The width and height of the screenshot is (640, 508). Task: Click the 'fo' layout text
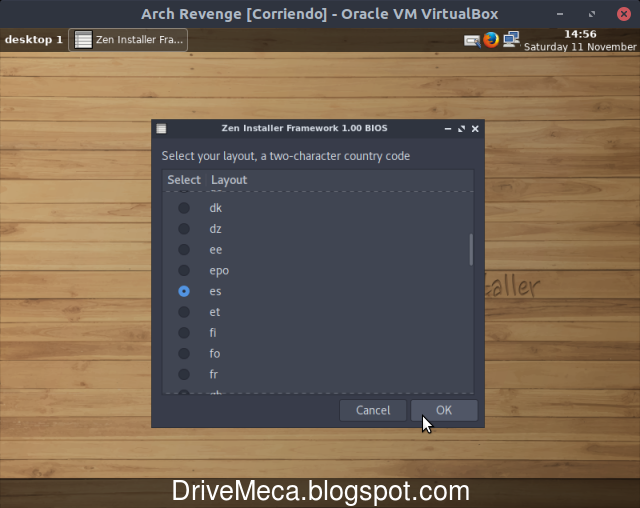pyautogui.click(x=215, y=353)
